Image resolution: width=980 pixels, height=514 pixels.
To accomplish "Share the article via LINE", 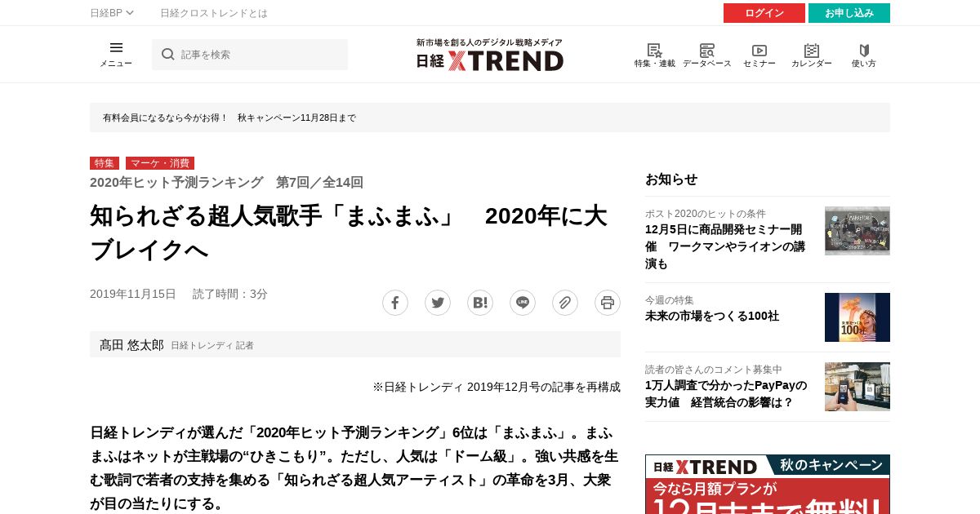I will coord(523,303).
